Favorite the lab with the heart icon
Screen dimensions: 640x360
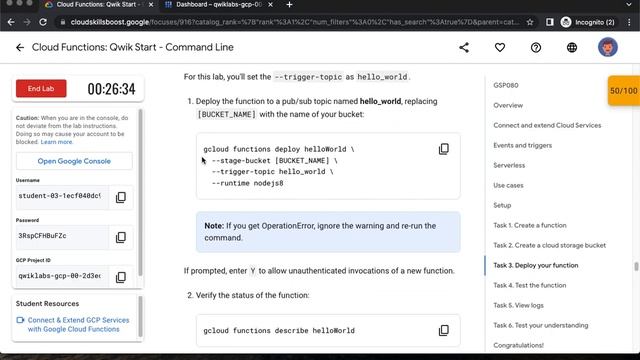500,47
